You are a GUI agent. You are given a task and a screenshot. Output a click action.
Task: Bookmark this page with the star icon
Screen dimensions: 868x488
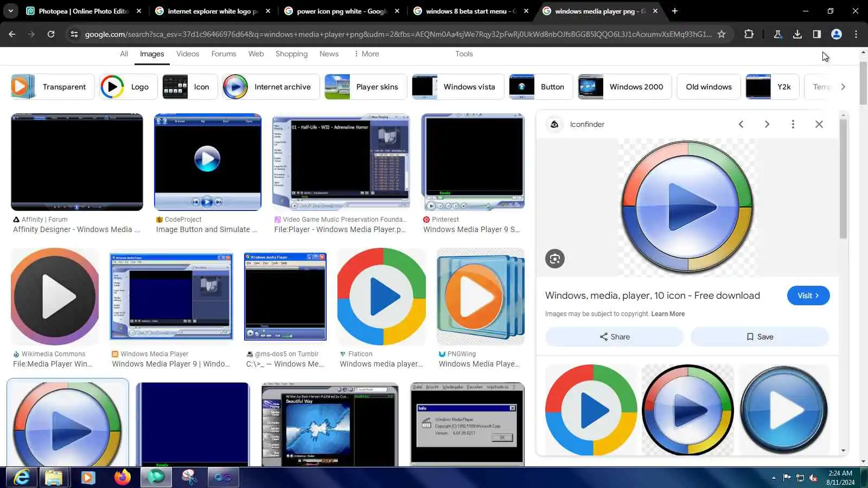722,34
